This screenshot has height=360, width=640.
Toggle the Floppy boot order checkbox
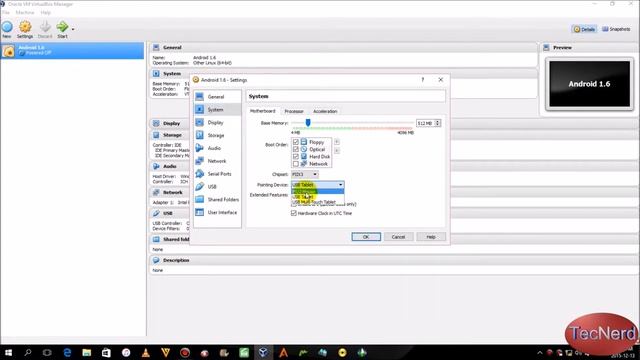pyautogui.click(x=296, y=142)
